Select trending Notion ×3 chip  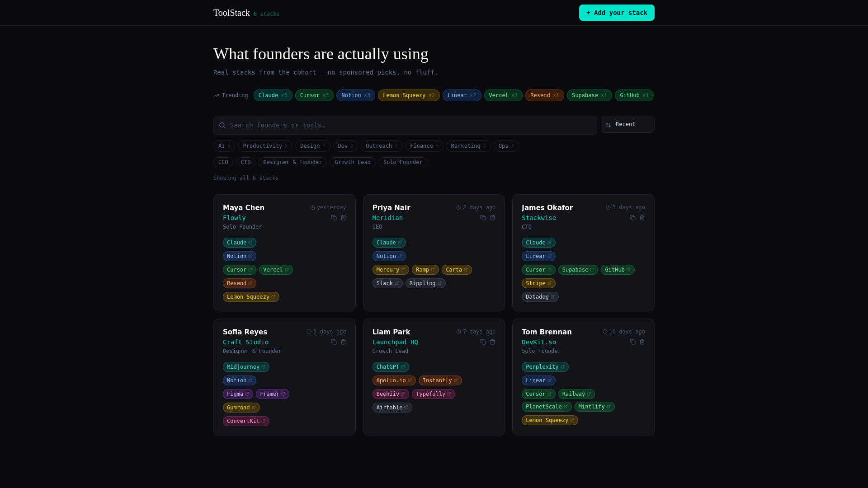click(x=356, y=95)
